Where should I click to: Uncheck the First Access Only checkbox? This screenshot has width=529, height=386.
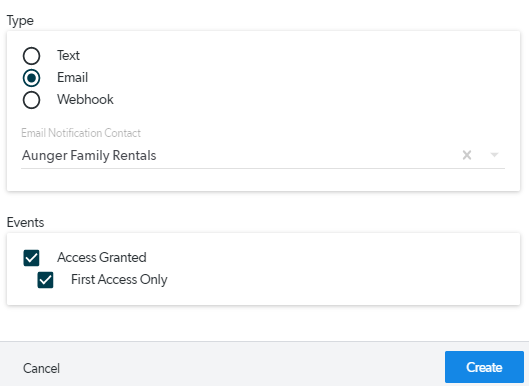(45, 280)
